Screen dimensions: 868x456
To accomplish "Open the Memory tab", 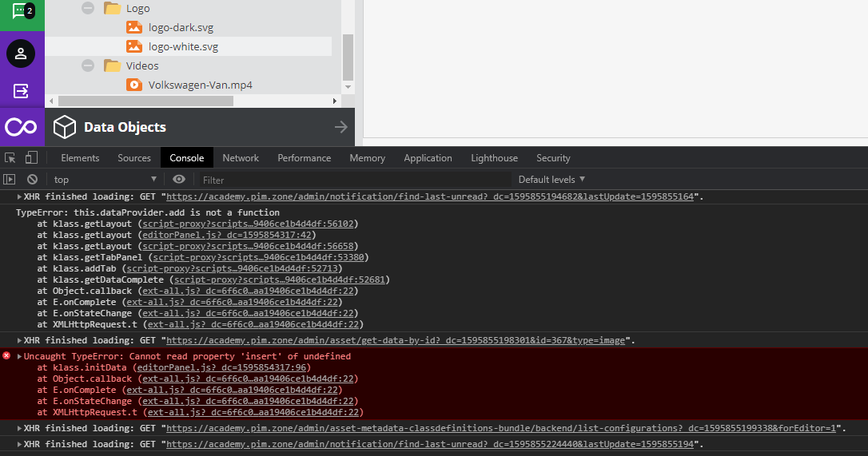I will [x=367, y=157].
